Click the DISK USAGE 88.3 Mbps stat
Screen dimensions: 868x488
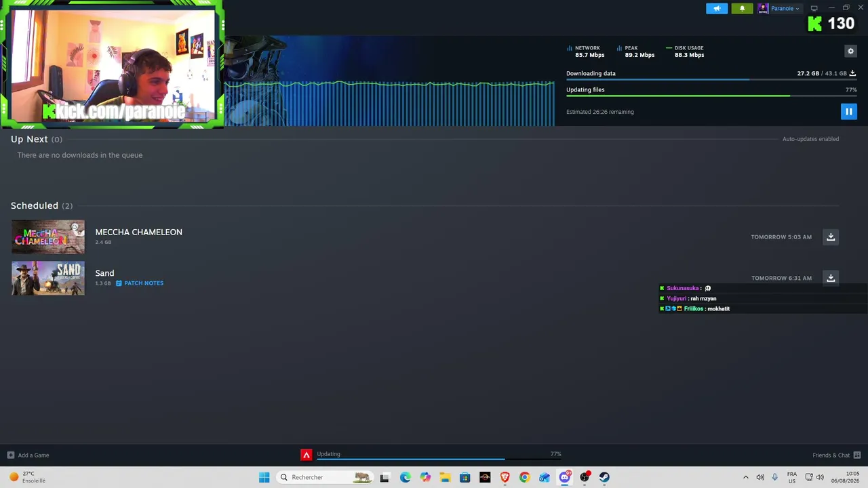coord(686,52)
